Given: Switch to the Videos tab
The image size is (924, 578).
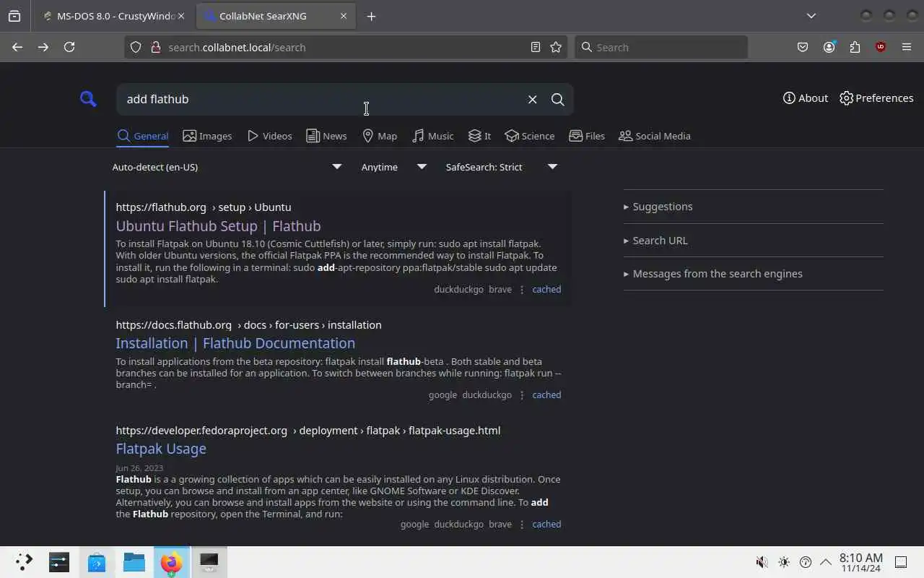Looking at the screenshot, I should point(269,136).
